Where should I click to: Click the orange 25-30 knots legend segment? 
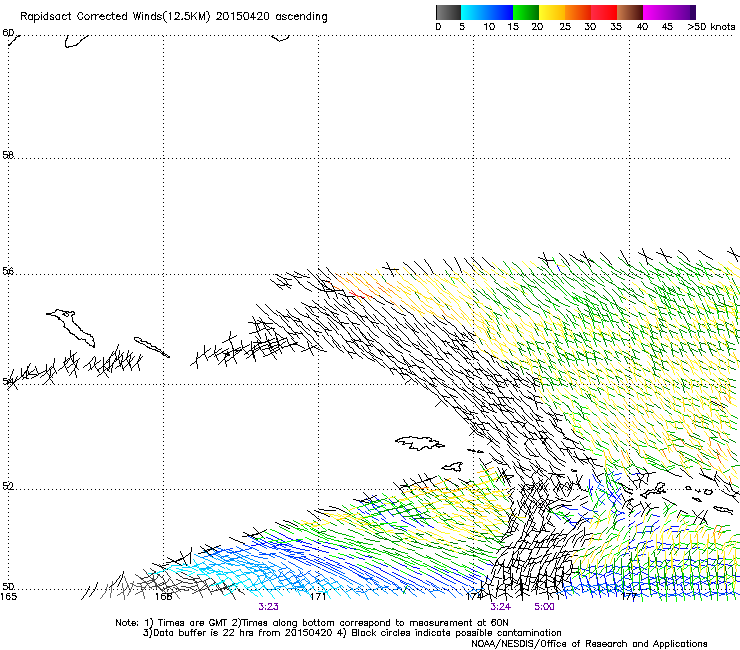(x=578, y=12)
